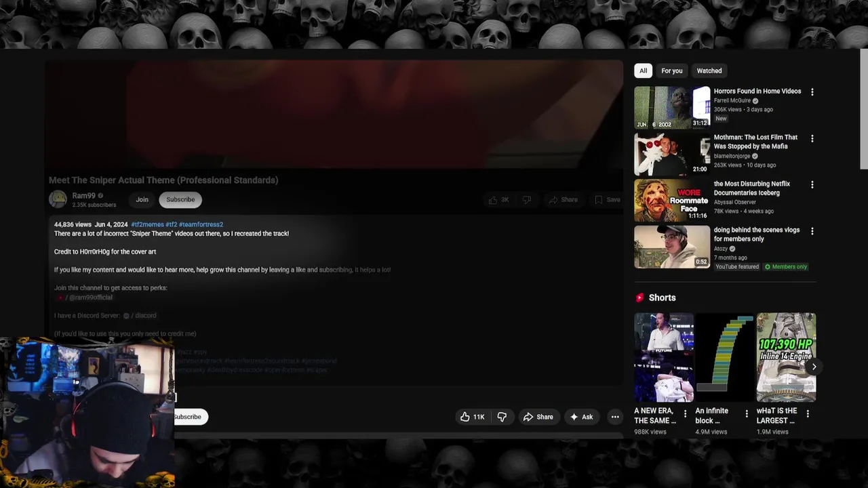The height and width of the screenshot is (488, 868).
Task: Open the three-dot more actions menu beside Ask
Action: tap(615, 417)
